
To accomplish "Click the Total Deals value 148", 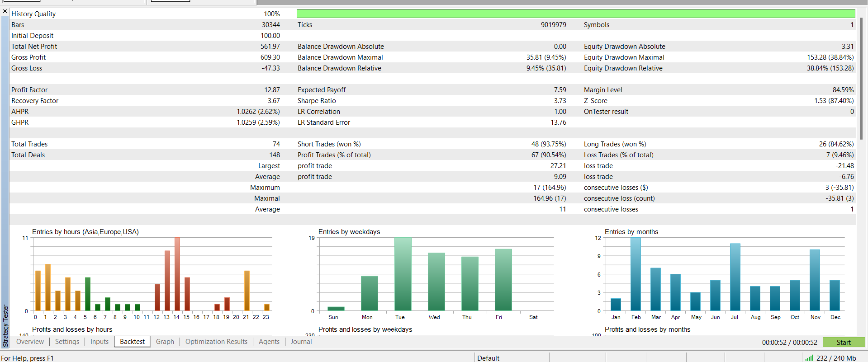I will [275, 155].
